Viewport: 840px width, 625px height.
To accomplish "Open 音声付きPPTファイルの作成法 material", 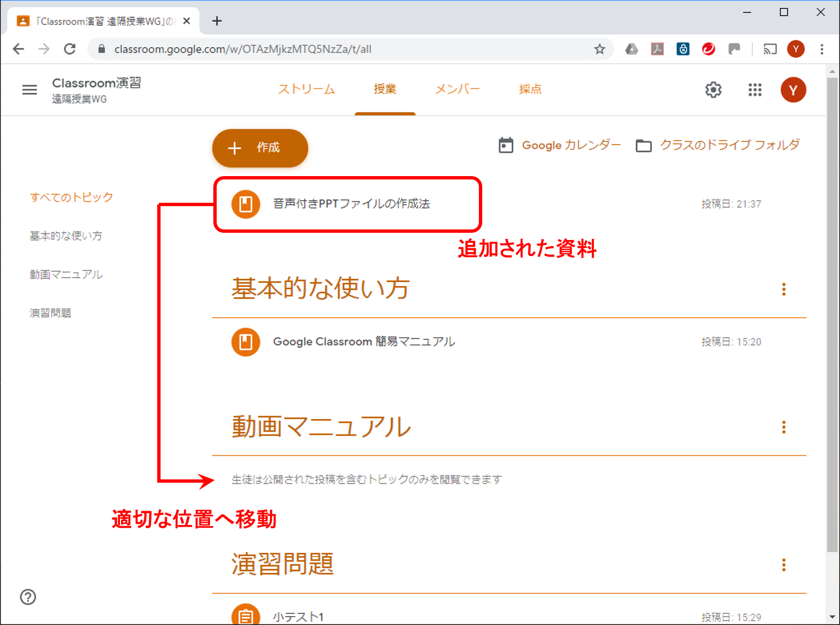I will [351, 204].
